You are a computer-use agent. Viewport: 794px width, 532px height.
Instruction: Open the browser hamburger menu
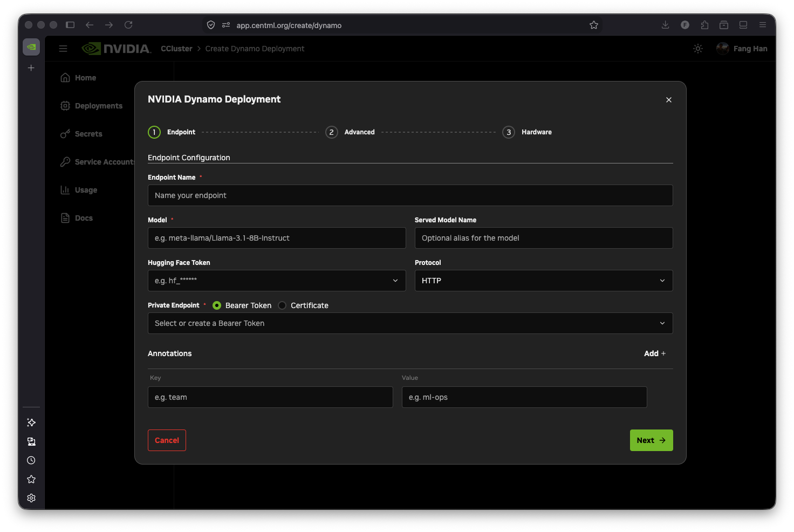763,25
